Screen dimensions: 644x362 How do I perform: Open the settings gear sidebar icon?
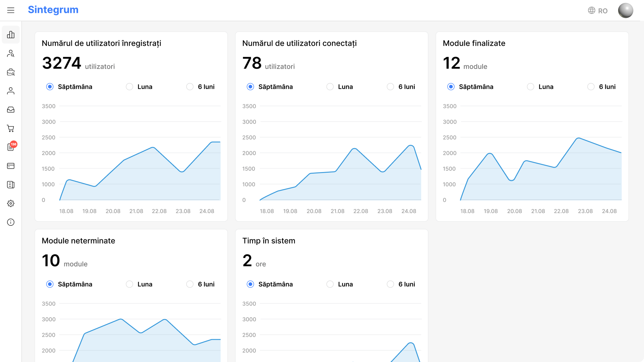coord(11,203)
